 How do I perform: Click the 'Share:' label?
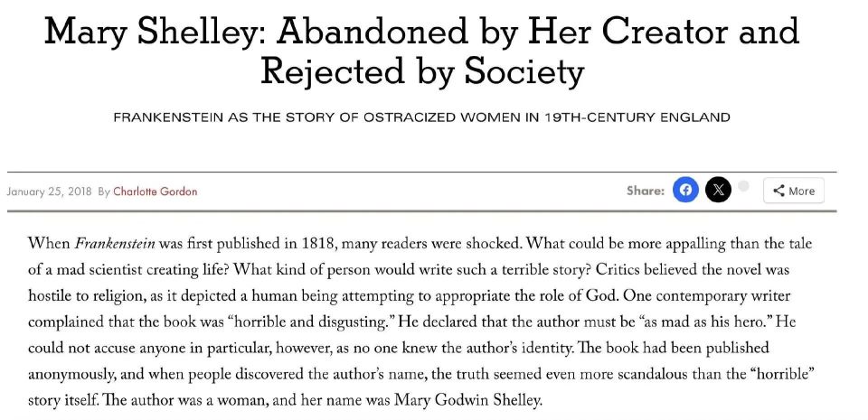tap(645, 191)
